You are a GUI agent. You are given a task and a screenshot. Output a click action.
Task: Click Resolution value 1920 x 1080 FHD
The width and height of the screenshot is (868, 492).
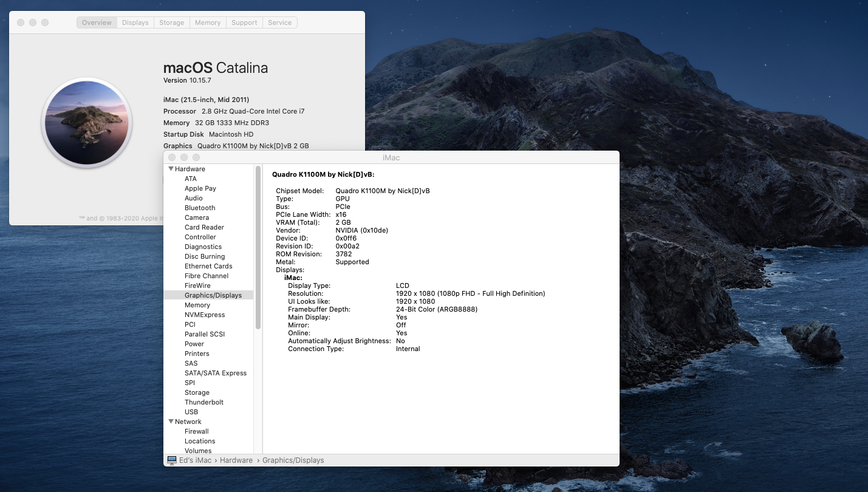[471, 293]
